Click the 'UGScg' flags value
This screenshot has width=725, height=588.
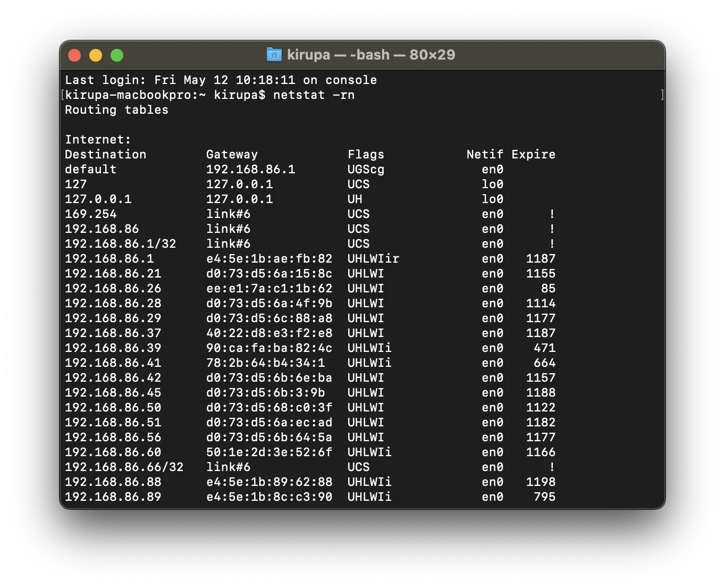point(366,170)
